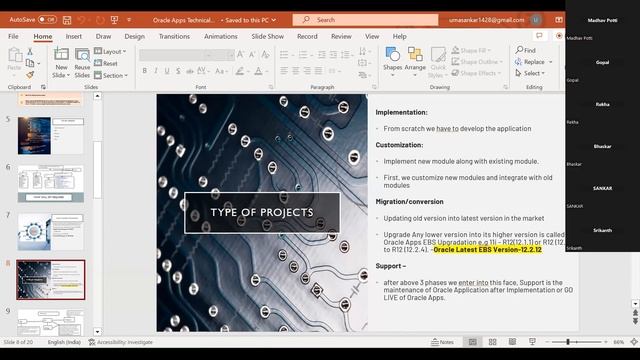640x360 pixels.
Task: Expand the Section dropdown
Action: tap(111, 75)
